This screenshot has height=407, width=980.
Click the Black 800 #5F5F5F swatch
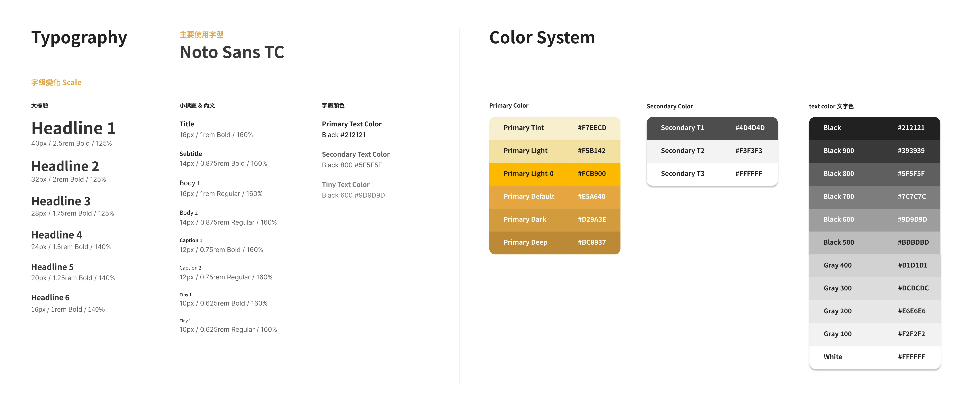(874, 174)
